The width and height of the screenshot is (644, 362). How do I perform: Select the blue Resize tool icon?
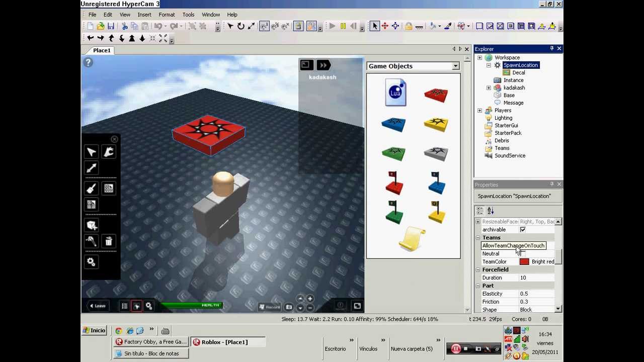[x=395, y=26]
